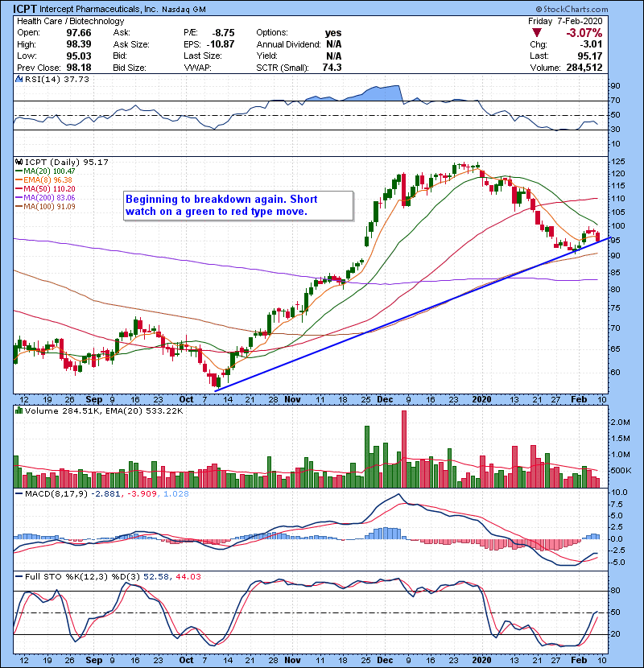The height and width of the screenshot is (668, 644).
Task: Click the Friday 7-Feb-2020 date
Action: (565, 21)
